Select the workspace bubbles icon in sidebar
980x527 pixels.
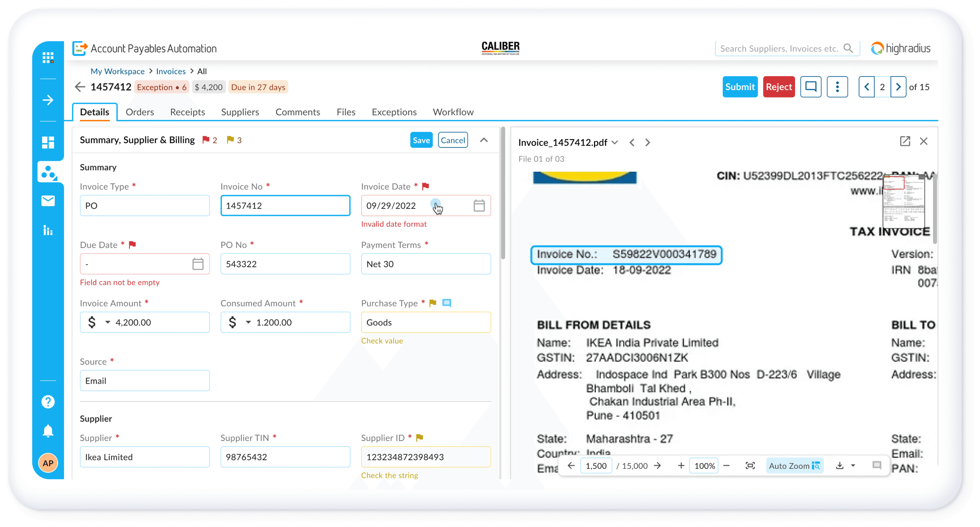coord(49,172)
